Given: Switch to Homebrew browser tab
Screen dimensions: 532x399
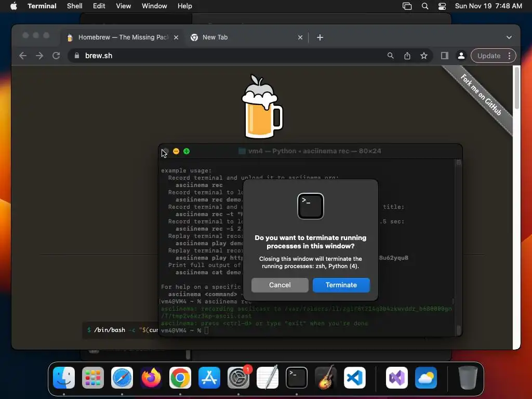Looking at the screenshot, I should click(123, 37).
